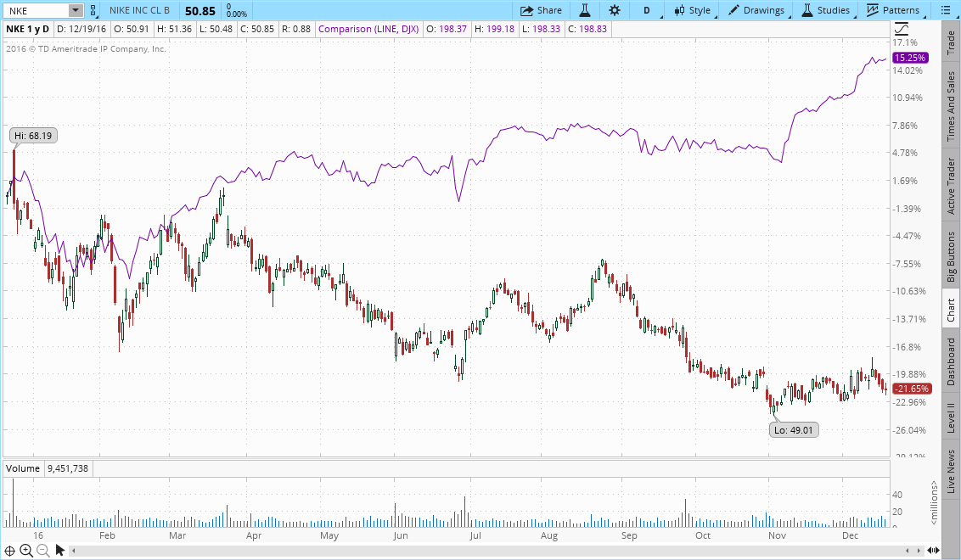This screenshot has height=560, width=961.
Task: Click the D: 12/19/16 date readout
Action: pyautogui.click(x=81, y=29)
